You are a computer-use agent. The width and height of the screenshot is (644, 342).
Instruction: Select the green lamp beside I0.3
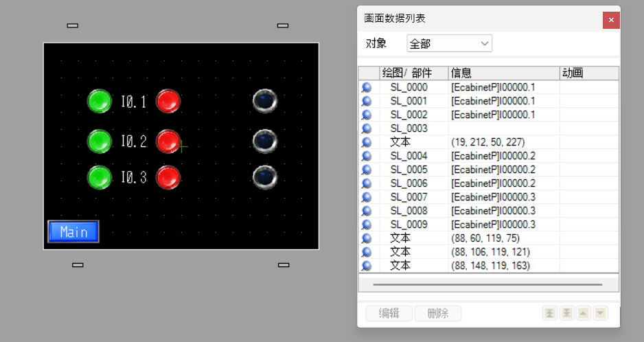100,177
